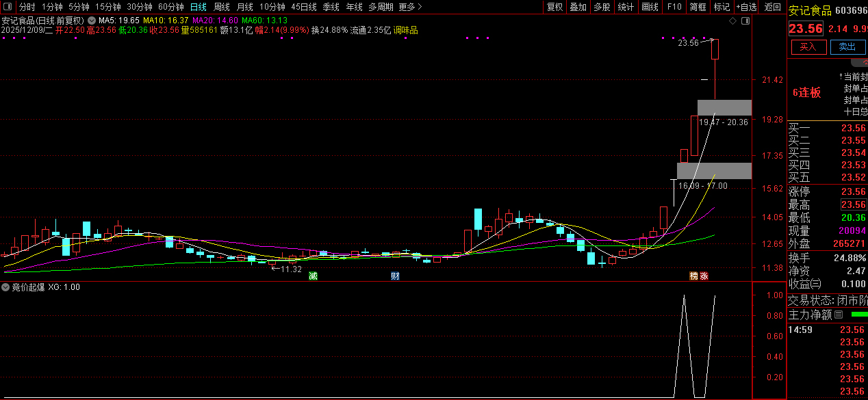The image size is (868, 400).
Task: Open the menu icon beside 主力净额
Action: 839,315
